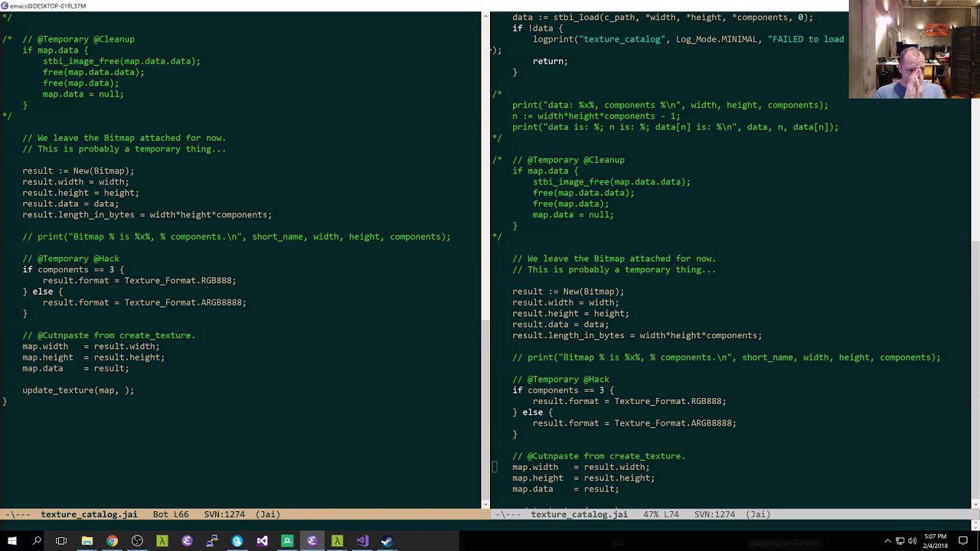The height and width of the screenshot is (551, 980).
Task: Click the left mode line buffer name texture_catalog.jai
Action: (x=89, y=514)
